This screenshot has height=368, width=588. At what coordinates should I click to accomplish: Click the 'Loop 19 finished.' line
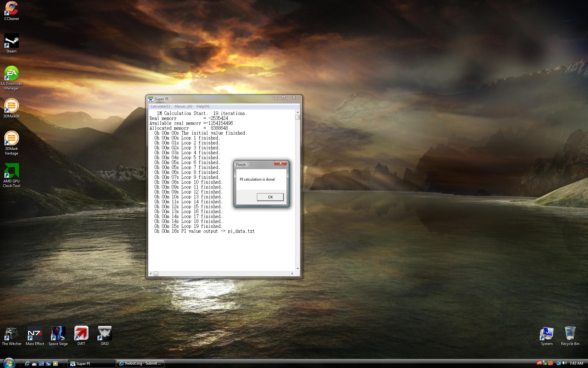tap(188, 226)
